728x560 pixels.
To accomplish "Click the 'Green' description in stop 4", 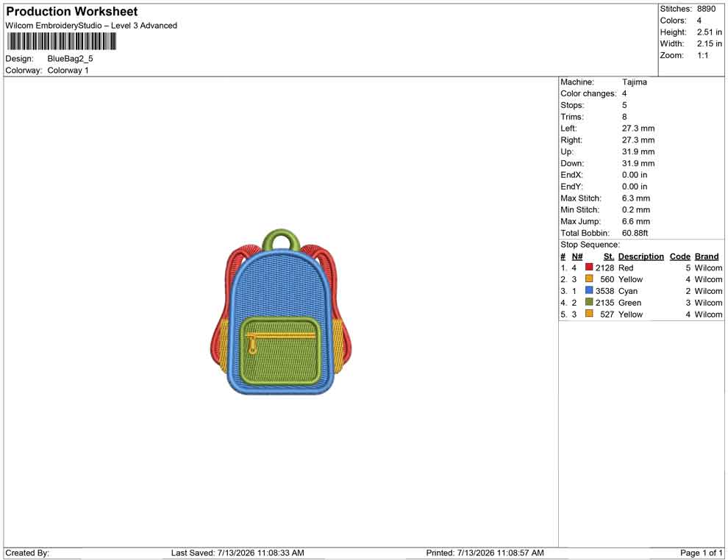I will point(629,303).
